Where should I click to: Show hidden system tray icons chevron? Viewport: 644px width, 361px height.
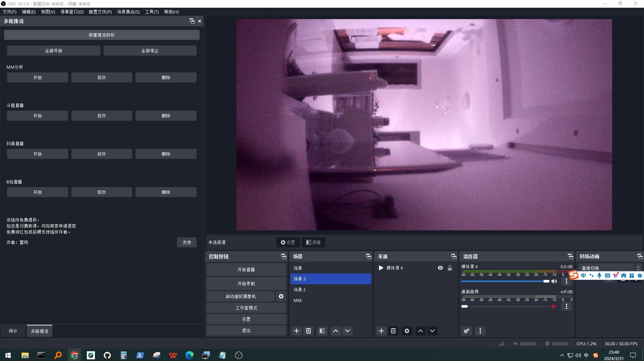click(562, 355)
